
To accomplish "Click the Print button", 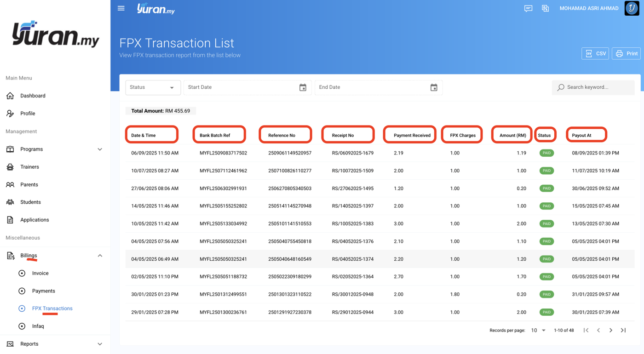I will 627,54.
